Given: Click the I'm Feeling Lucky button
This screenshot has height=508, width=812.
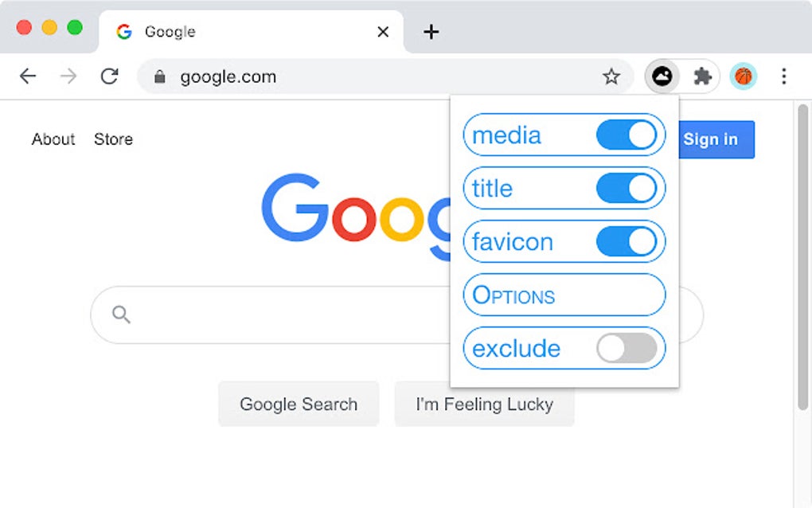Looking at the screenshot, I should pos(484,404).
